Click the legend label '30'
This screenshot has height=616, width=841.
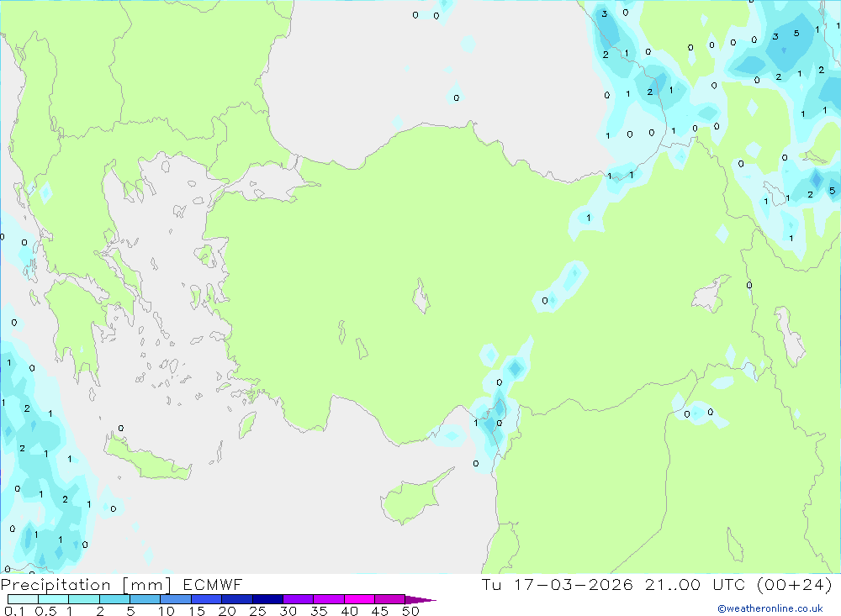[288, 611]
